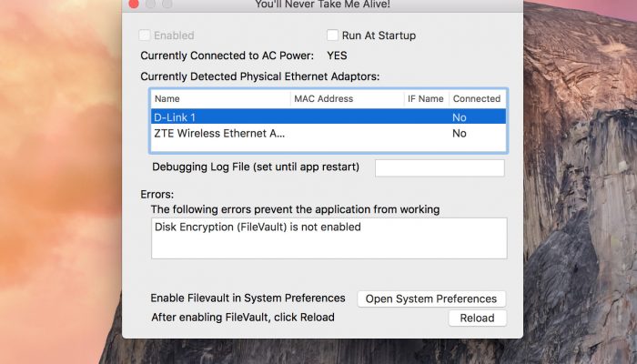Click inside the errors text box
Viewport: 637px width, 364px height.
point(329,238)
